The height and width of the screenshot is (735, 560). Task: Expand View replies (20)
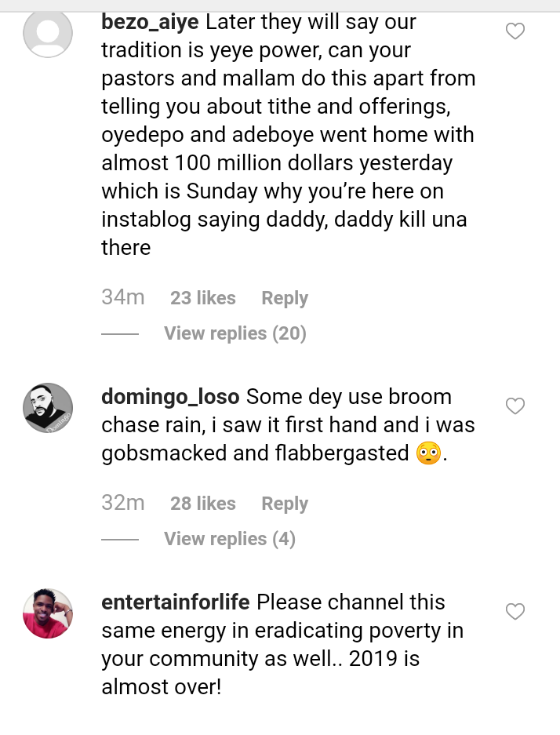(x=235, y=333)
